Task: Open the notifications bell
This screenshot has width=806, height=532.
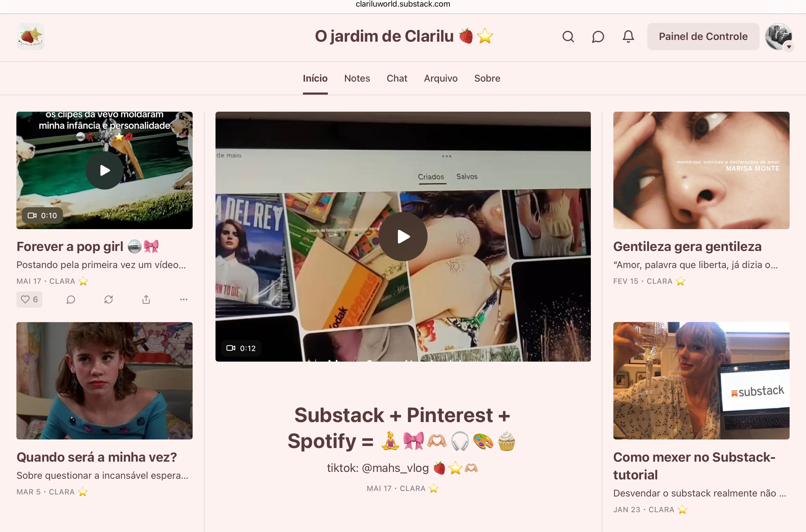Action: pos(628,37)
